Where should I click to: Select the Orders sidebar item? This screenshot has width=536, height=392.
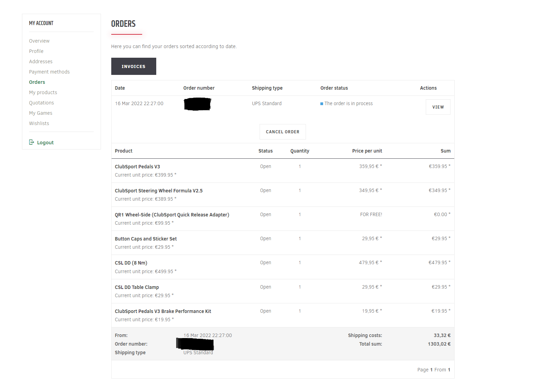click(x=37, y=82)
